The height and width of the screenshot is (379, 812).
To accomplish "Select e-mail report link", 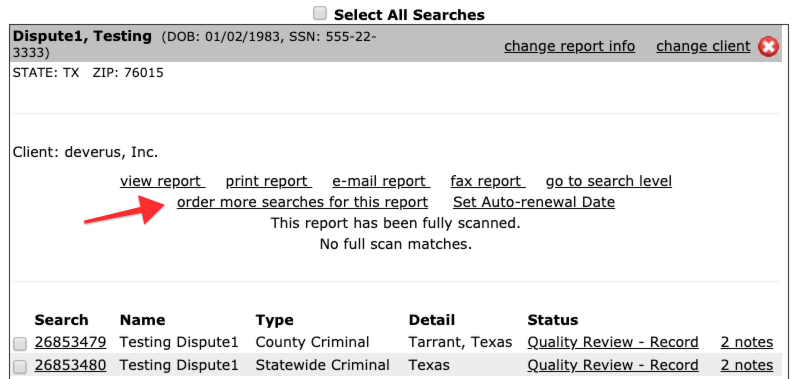I will pyautogui.click(x=381, y=181).
